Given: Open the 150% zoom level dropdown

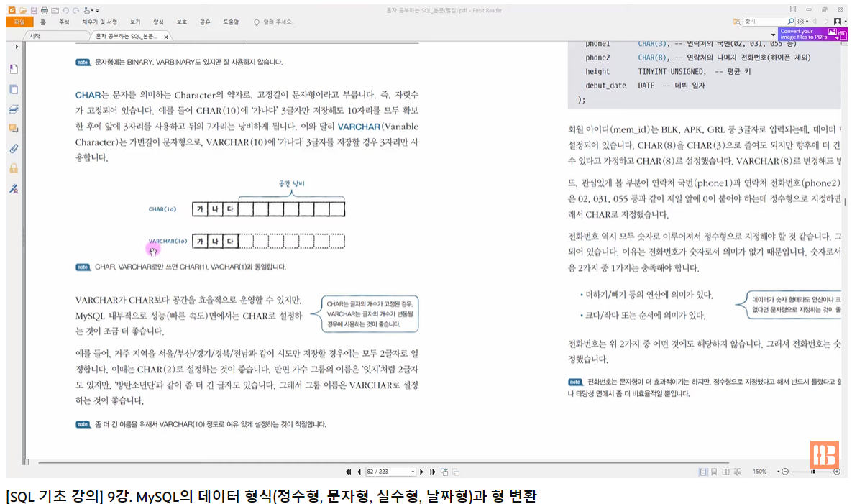Looking at the screenshot, I should 778,472.
